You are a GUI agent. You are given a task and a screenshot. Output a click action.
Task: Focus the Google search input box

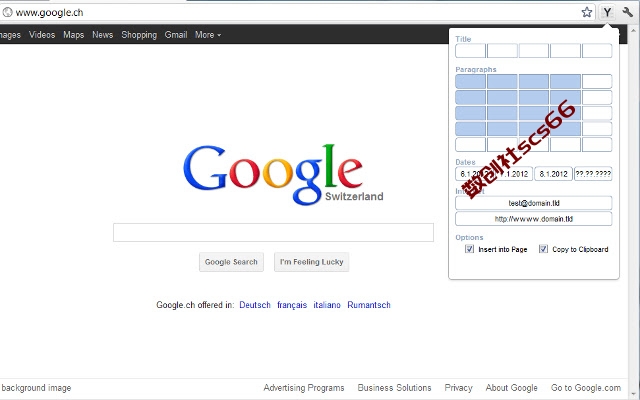[273, 232]
